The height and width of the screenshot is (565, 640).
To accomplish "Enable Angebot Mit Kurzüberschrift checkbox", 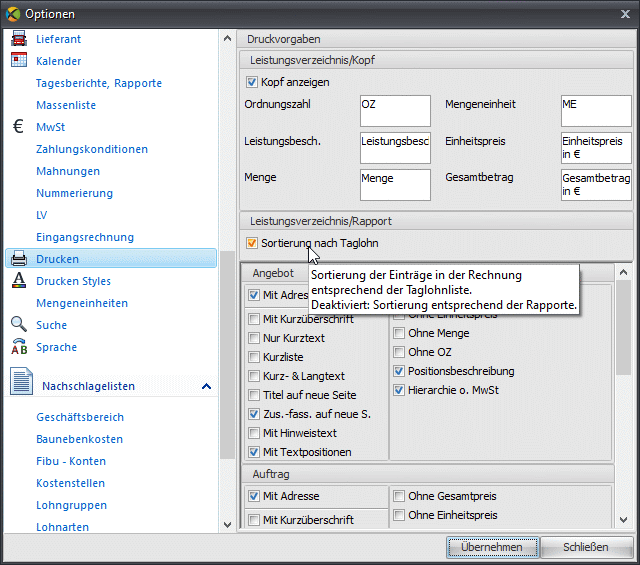I will click(x=254, y=319).
